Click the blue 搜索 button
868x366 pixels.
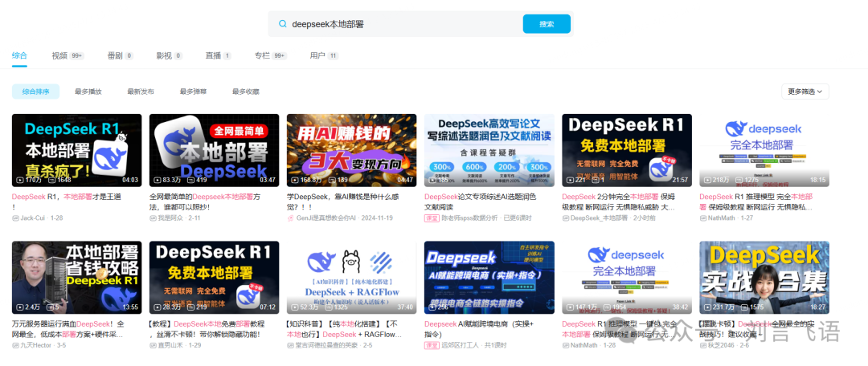[547, 24]
